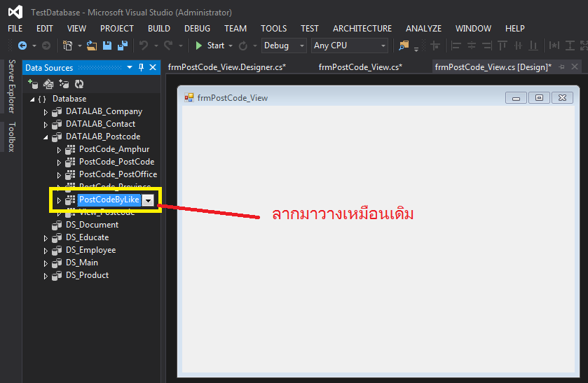Open the PostCodeByLike control type dropdown
Screen dimensions: 588x383
coord(149,200)
